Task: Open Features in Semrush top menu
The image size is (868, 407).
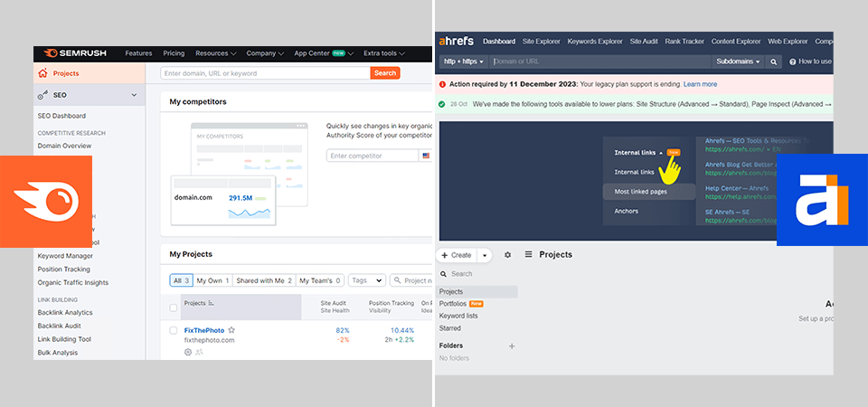Action: pos(138,53)
